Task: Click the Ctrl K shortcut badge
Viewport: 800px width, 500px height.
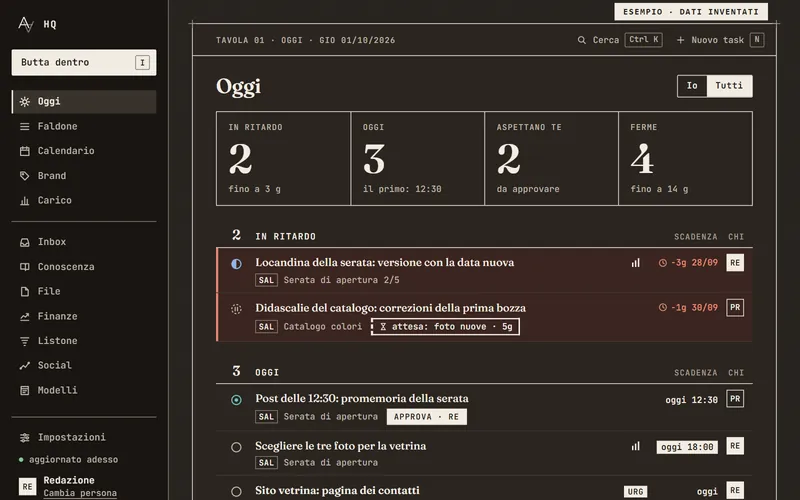Action: tap(643, 39)
